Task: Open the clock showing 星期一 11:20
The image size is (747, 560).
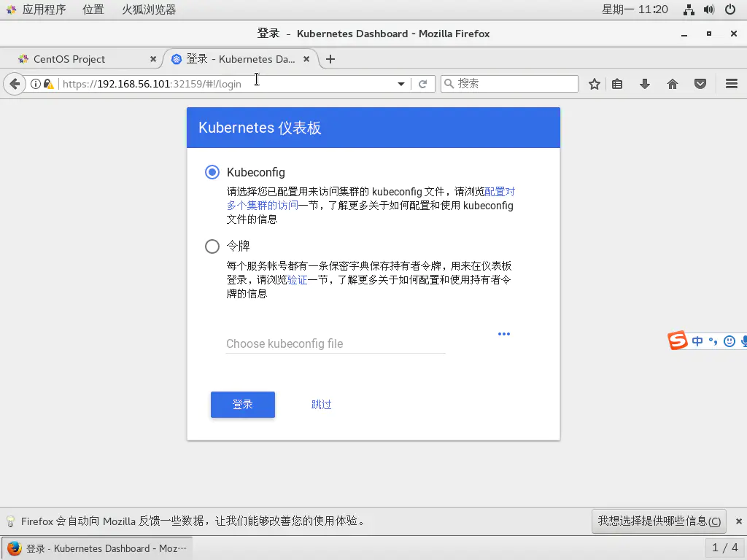Action: click(x=635, y=9)
